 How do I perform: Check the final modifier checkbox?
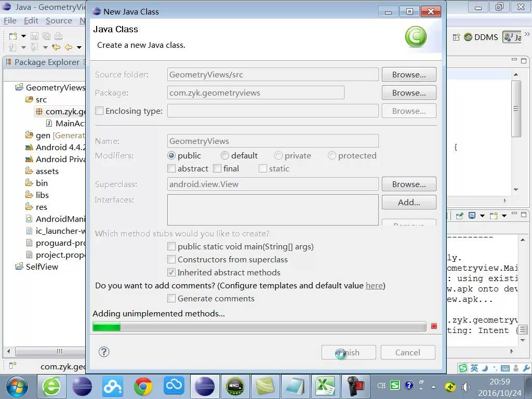click(x=217, y=169)
